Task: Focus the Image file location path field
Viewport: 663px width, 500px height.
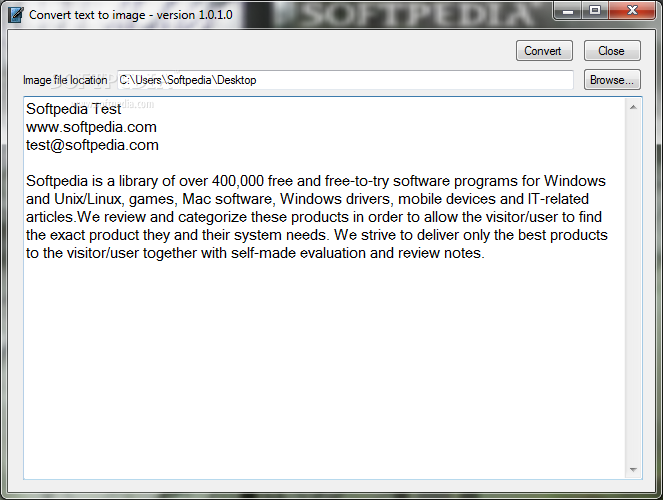Action: (345, 80)
